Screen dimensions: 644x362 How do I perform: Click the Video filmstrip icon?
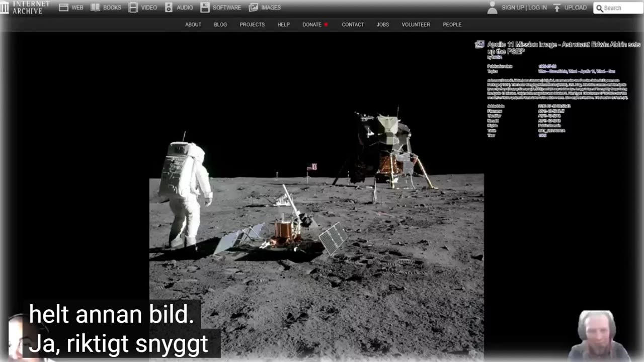[133, 8]
